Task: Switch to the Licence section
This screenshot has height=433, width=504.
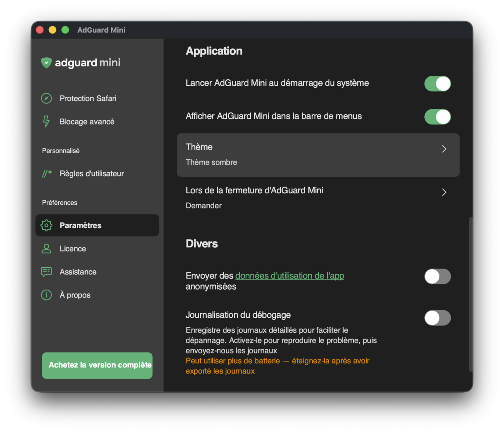Action: [x=73, y=249]
